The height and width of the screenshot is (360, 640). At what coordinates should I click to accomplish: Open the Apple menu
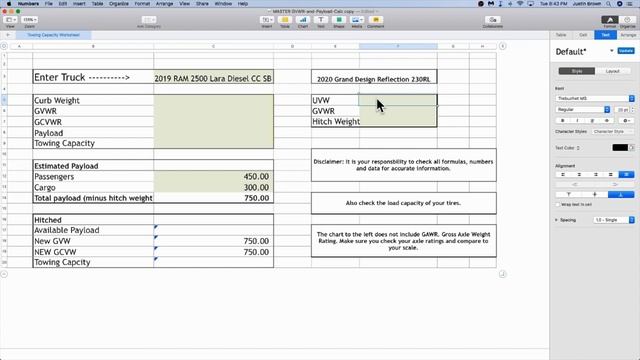[x=9, y=4]
